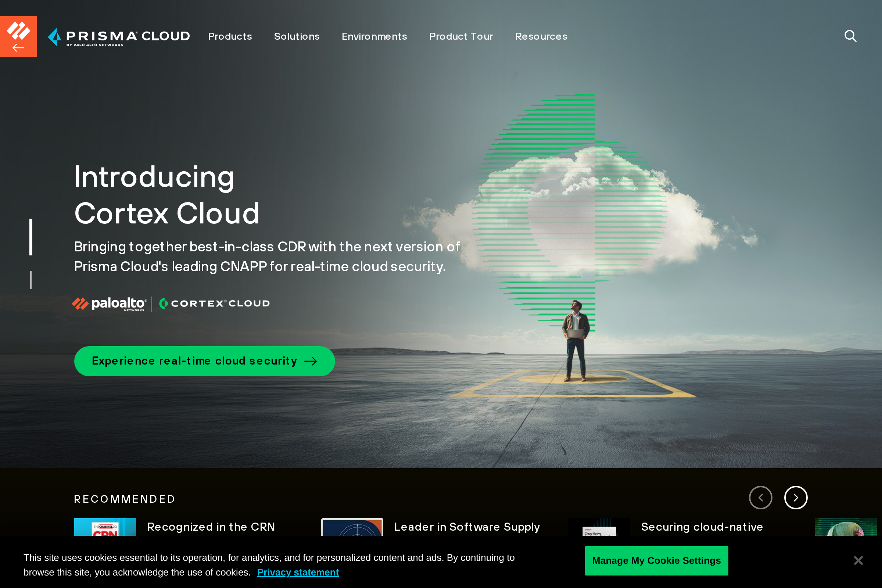Open the Products dropdown menu

pyautogui.click(x=230, y=36)
